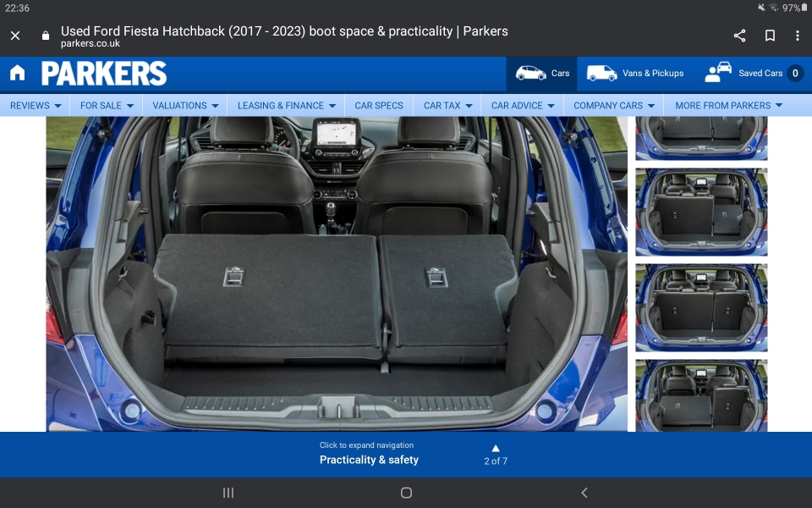The height and width of the screenshot is (508, 812).
Task: Expand the COMPANY CARS dropdown
Action: 613,105
